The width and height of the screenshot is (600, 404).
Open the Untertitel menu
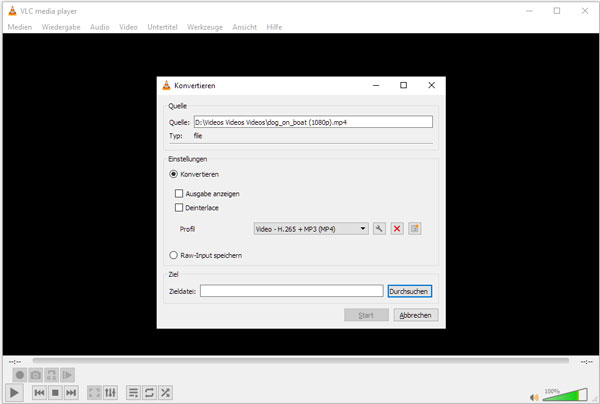point(162,27)
